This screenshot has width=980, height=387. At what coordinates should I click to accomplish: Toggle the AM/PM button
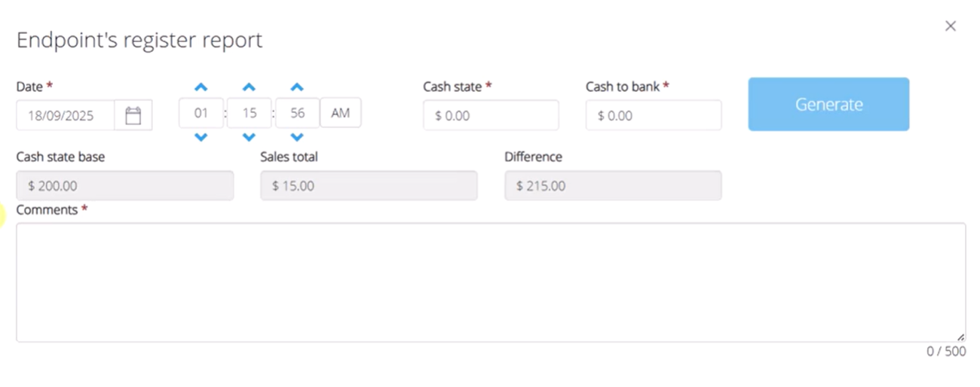click(x=341, y=113)
